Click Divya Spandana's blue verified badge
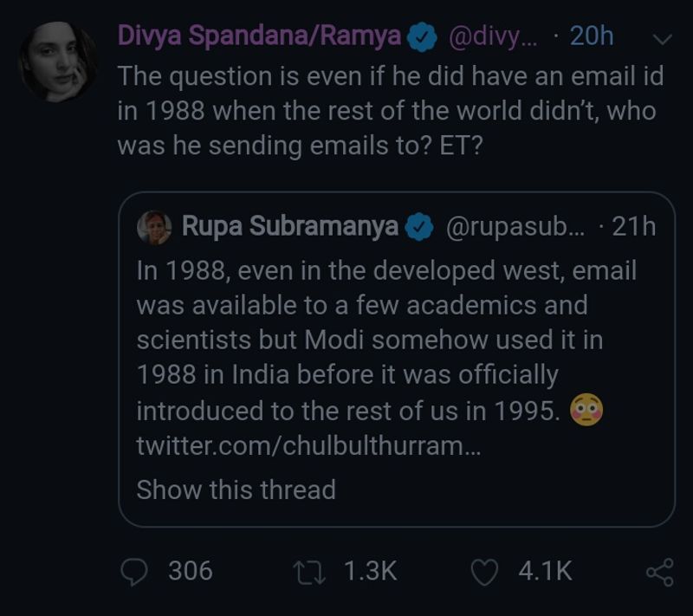 (423, 37)
